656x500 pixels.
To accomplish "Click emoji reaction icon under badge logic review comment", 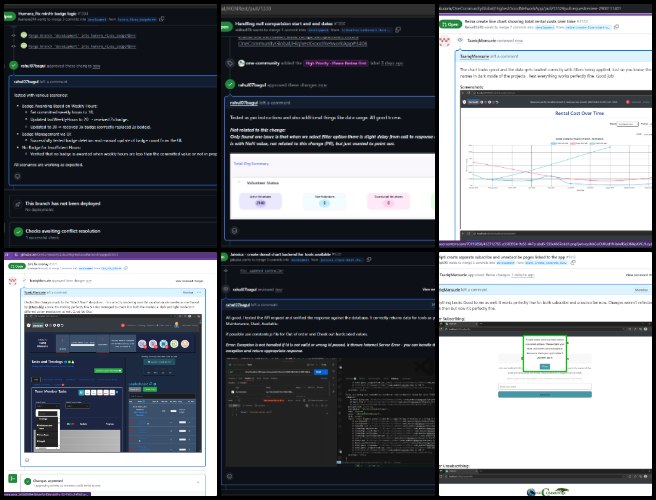I will [x=18, y=176].
